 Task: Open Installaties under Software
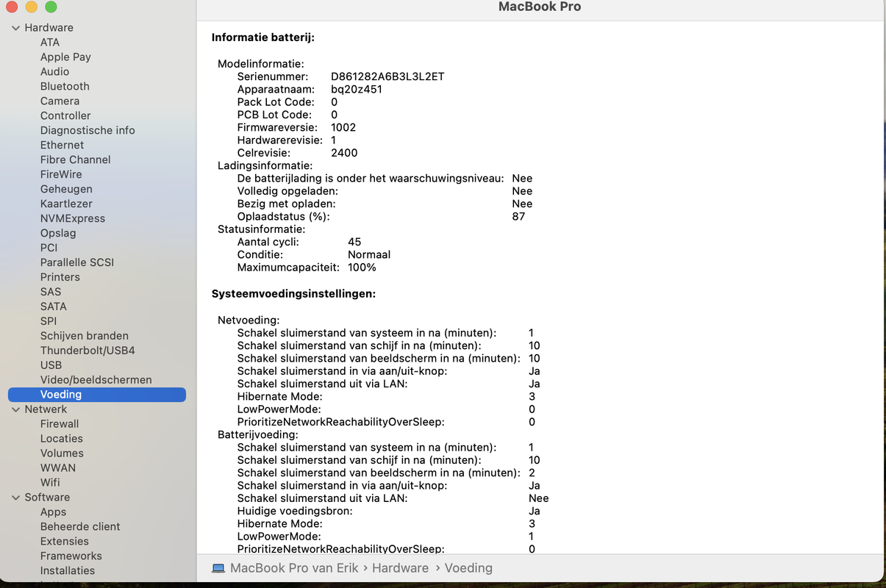[x=68, y=571]
